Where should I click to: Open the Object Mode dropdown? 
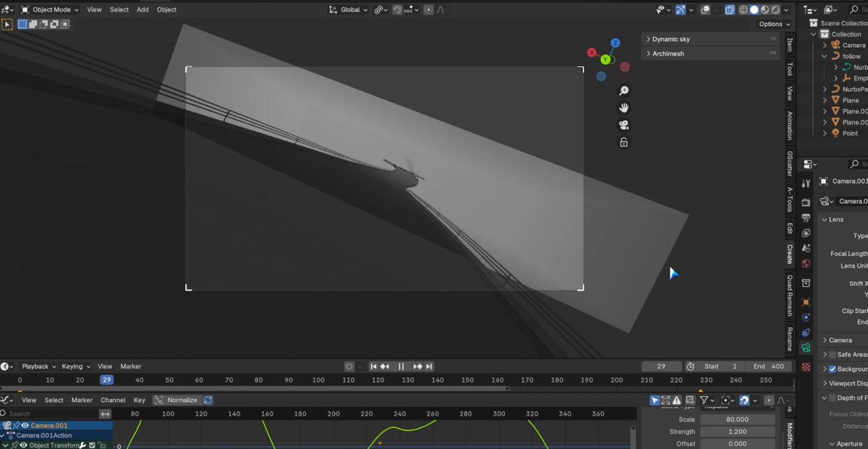click(x=49, y=9)
